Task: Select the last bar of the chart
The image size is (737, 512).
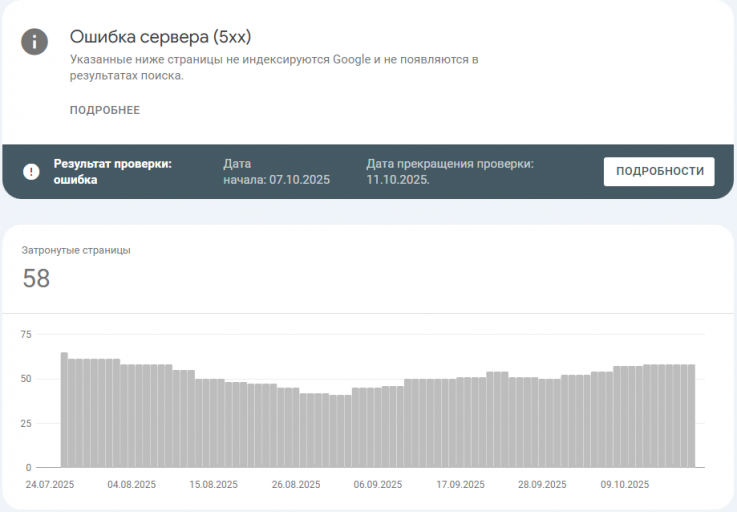Action: coord(691,416)
